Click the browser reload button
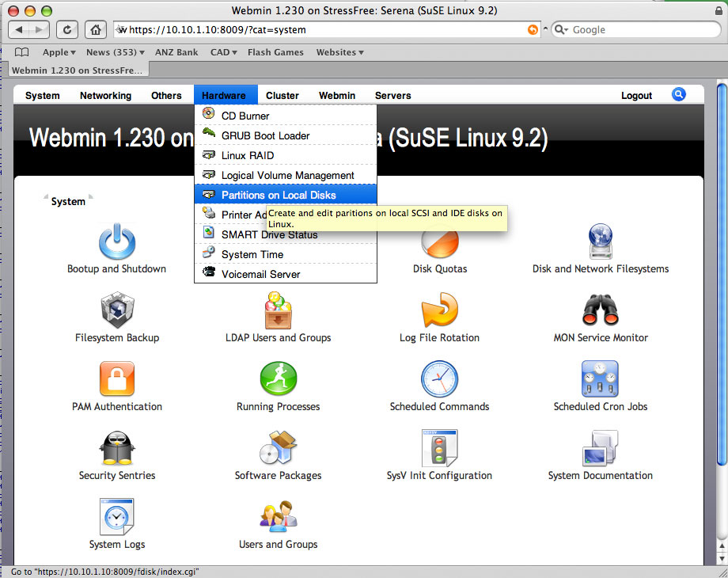The width and height of the screenshot is (728, 578). click(66, 30)
